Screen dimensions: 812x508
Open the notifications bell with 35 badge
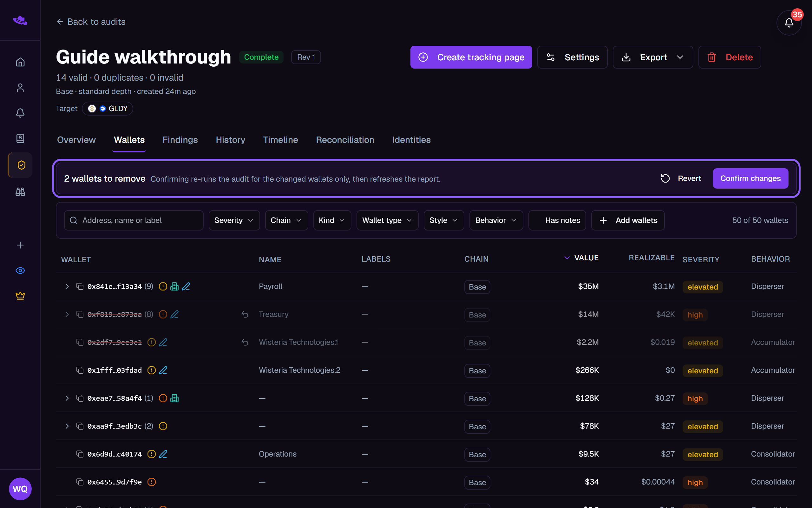tap(789, 23)
